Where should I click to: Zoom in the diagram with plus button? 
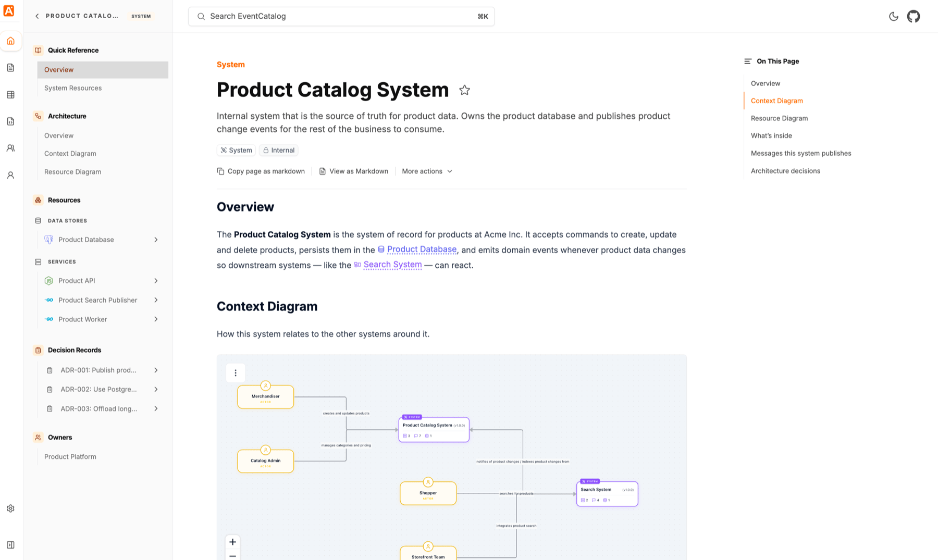coord(233,542)
